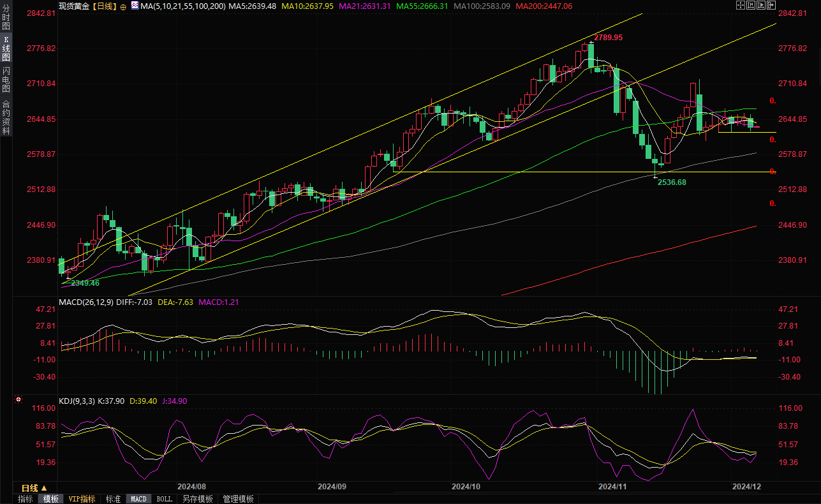821x504 pixels.
Task: Open the VIP指标 tab
Action: (82, 499)
